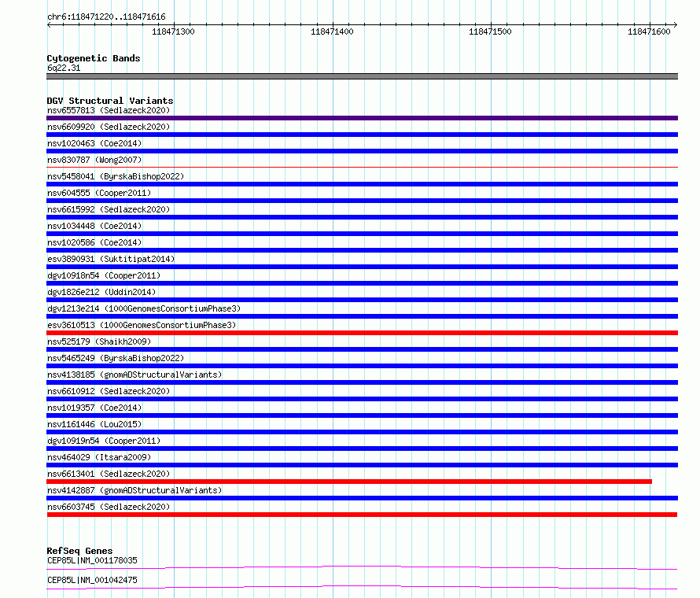Click the right arrowhead of the ruler
This screenshot has height=598, width=700.
[676, 25]
